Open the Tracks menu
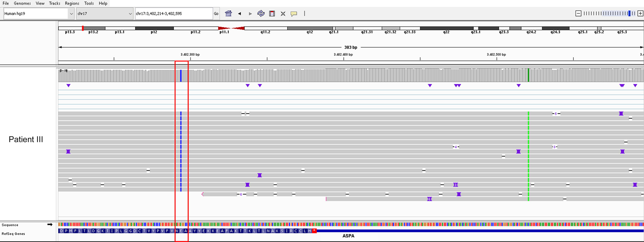The image size is (644, 242). point(54,3)
